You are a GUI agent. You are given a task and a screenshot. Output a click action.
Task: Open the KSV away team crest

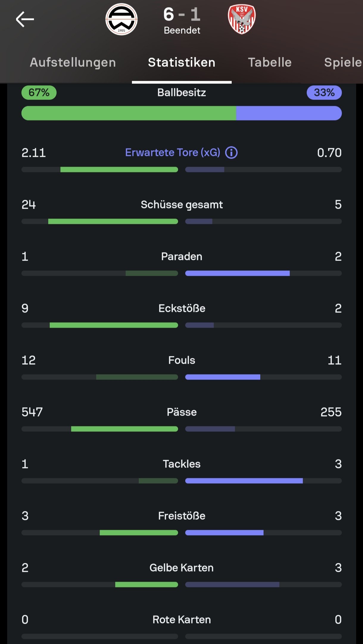point(242,19)
